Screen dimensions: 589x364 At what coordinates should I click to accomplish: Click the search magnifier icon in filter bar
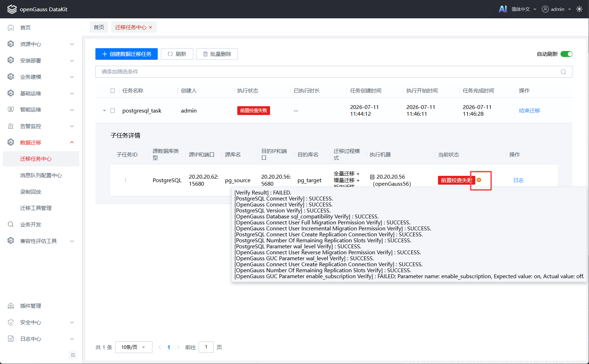click(563, 72)
